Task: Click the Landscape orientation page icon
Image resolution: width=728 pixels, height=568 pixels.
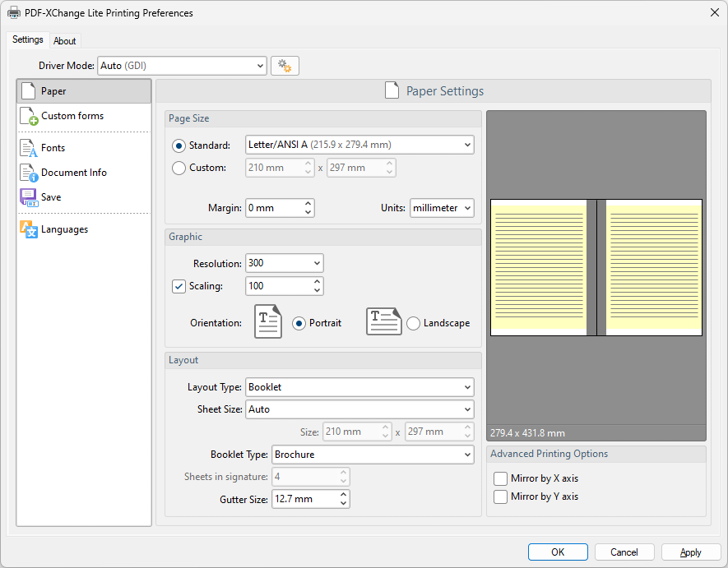Action: click(x=383, y=321)
